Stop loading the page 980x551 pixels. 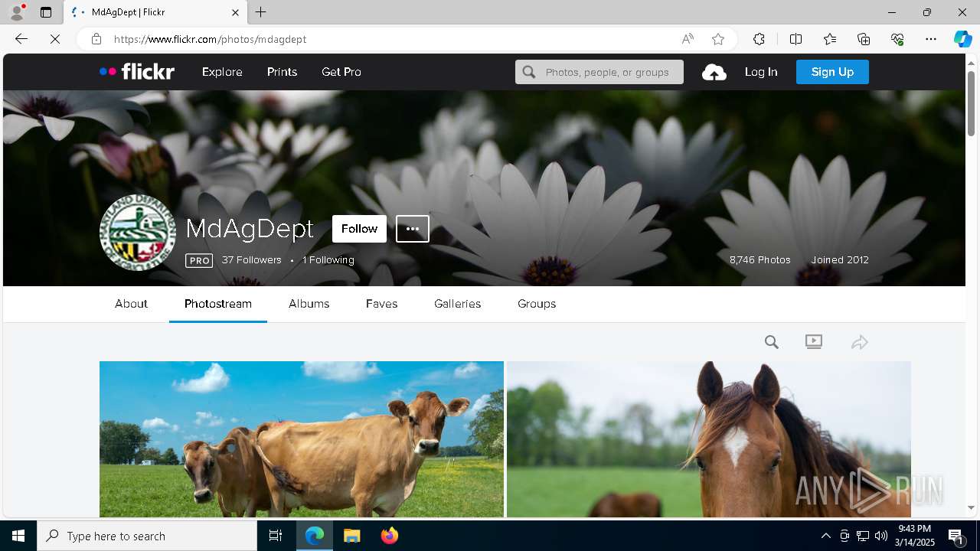[x=55, y=39]
